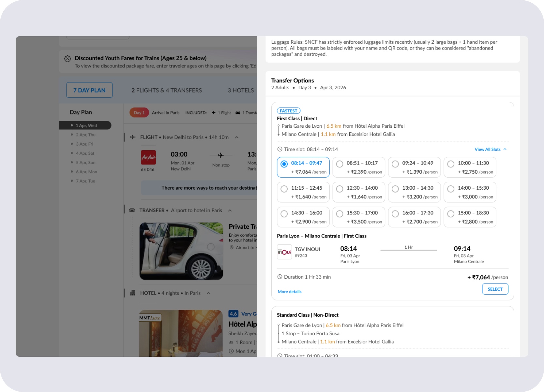The height and width of the screenshot is (392, 544).
Task: Click the Discounted Youth Fares for Trains heading
Action: click(x=141, y=58)
